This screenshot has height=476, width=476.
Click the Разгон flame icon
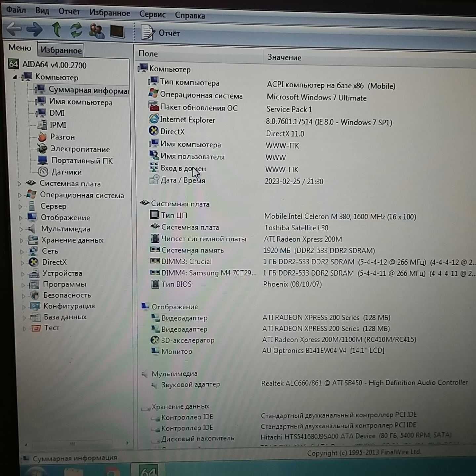[42, 137]
